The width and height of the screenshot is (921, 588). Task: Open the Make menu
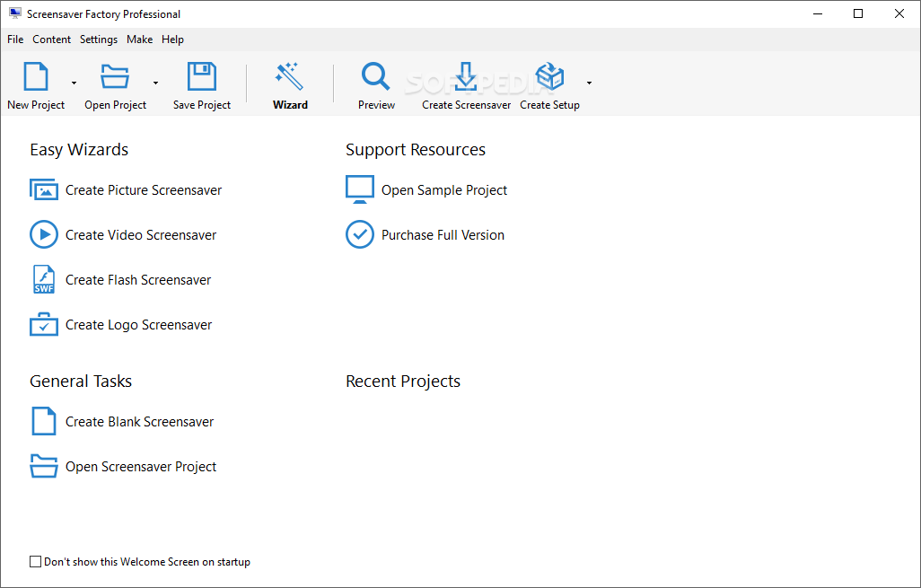pos(140,39)
